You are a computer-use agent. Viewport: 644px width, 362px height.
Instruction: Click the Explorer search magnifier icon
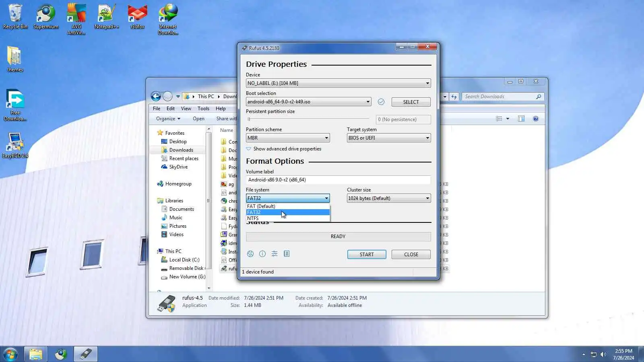click(x=539, y=97)
